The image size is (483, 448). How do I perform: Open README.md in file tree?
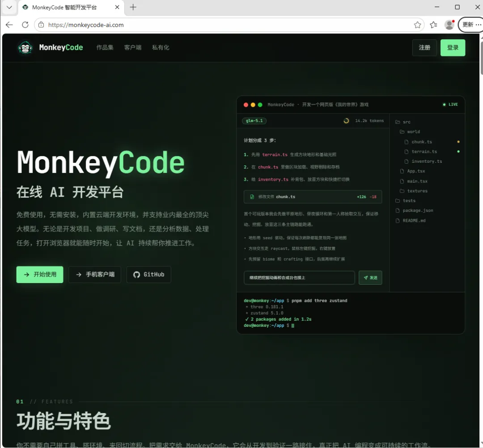pyautogui.click(x=411, y=221)
